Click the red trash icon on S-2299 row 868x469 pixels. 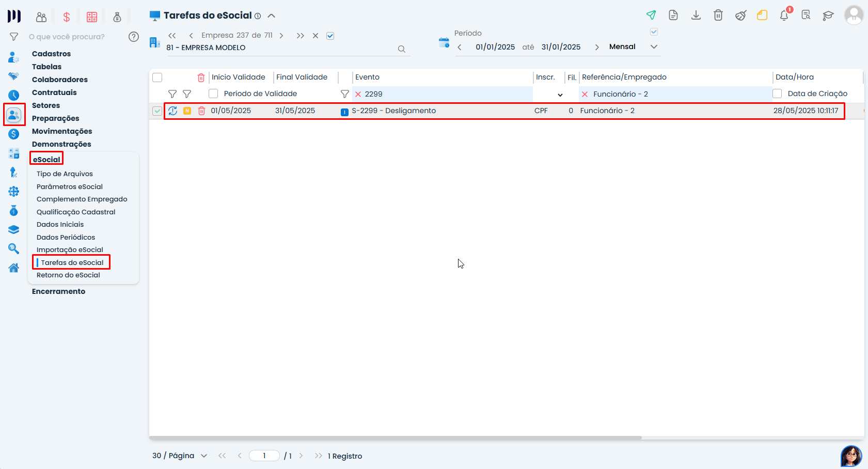[x=202, y=111]
